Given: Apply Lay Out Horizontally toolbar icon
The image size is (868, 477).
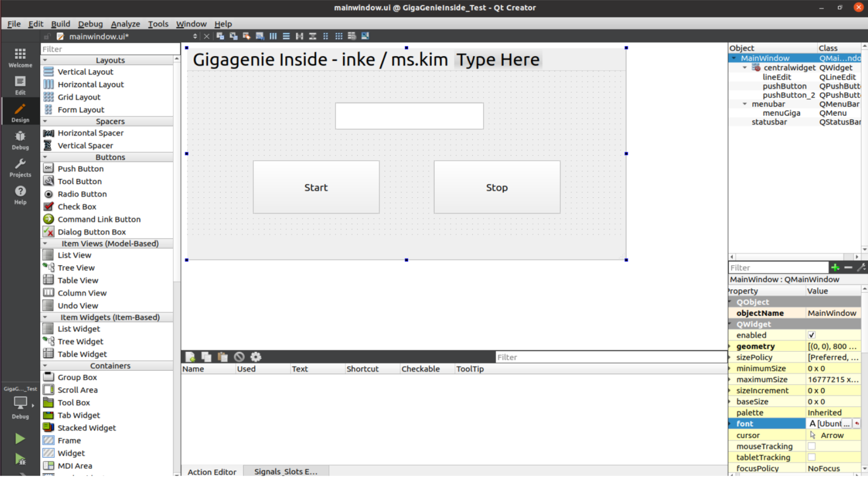Looking at the screenshot, I should (x=273, y=36).
